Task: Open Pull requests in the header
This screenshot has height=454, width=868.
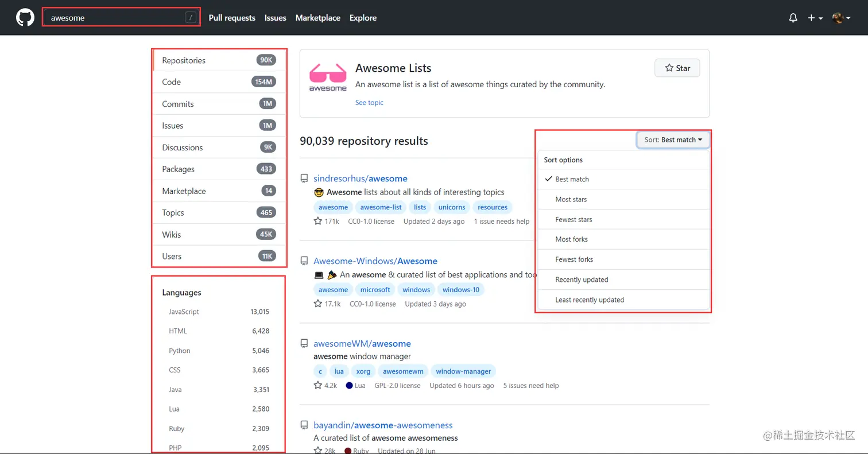Action: click(x=232, y=18)
